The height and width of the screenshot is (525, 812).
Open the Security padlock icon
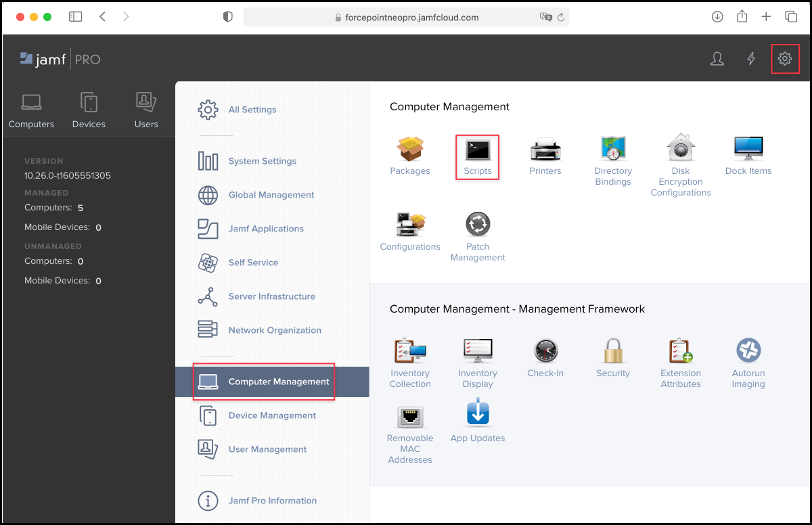click(613, 352)
